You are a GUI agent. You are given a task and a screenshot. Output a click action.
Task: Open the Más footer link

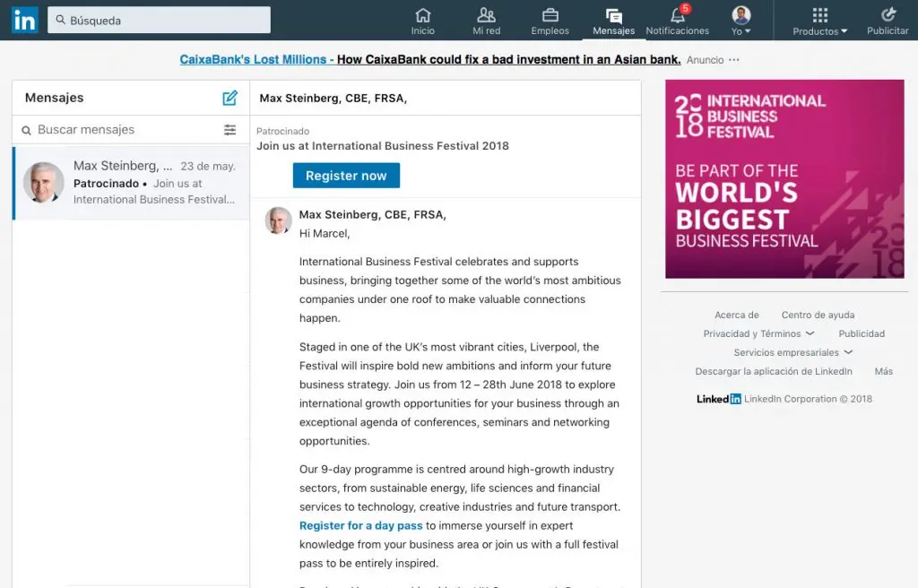point(883,371)
